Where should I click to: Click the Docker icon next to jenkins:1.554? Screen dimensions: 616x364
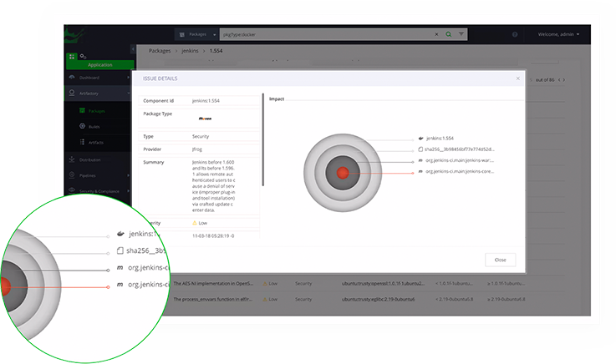(420, 138)
